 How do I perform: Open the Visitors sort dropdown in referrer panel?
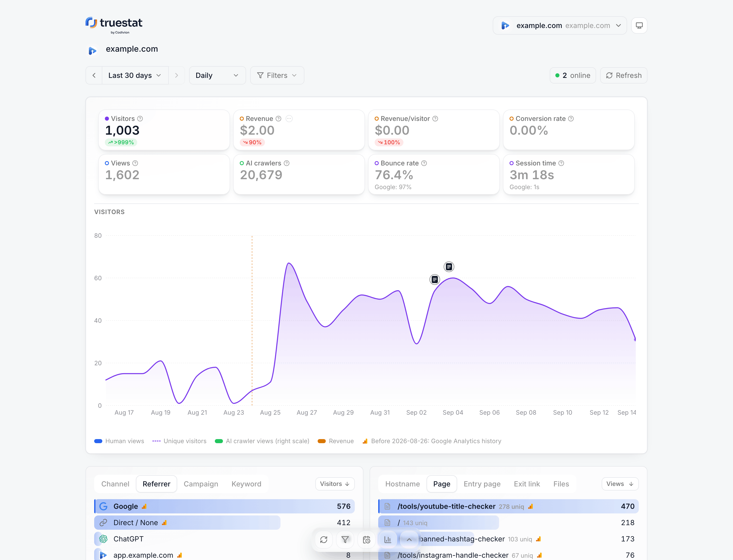point(335,484)
